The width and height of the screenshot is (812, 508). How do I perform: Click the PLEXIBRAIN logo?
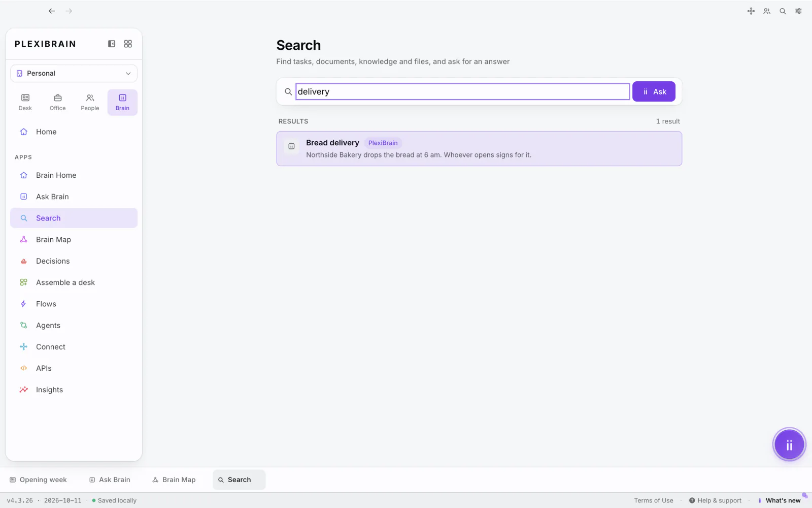click(x=45, y=44)
